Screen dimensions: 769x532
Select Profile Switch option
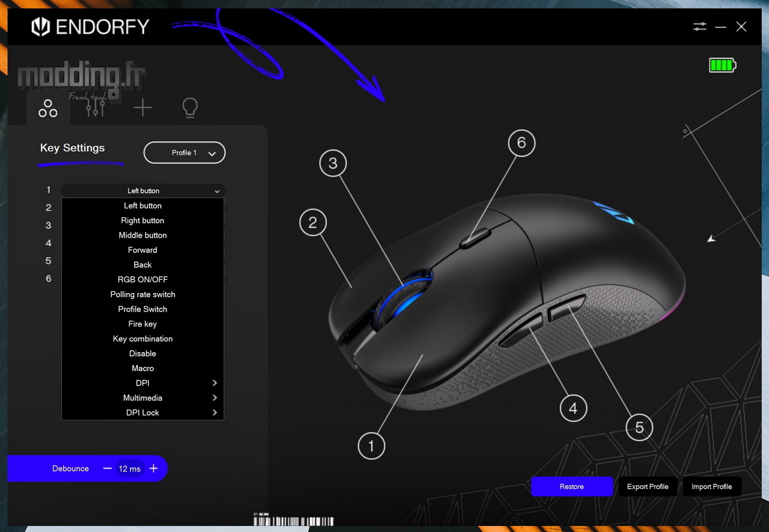click(143, 309)
